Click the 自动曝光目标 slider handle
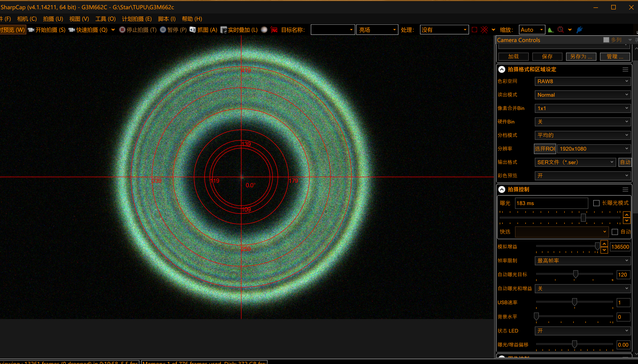Image resolution: width=638 pixels, height=364 pixels. [x=576, y=274]
